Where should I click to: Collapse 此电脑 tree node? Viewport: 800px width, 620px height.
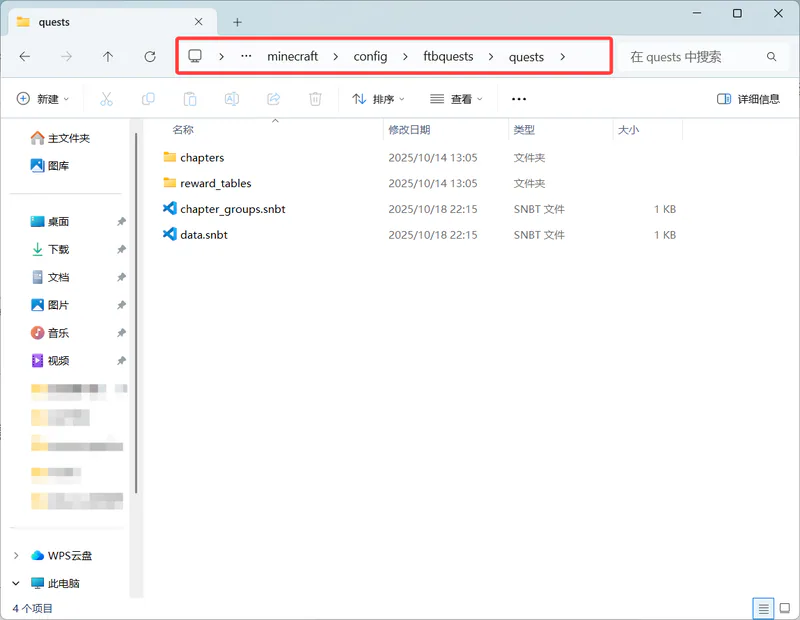(x=16, y=583)
